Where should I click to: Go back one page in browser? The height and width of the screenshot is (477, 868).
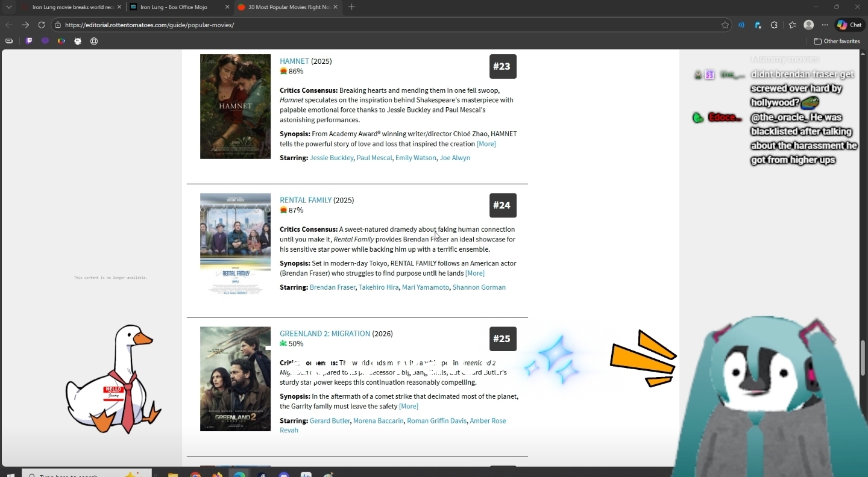(8, 25)
